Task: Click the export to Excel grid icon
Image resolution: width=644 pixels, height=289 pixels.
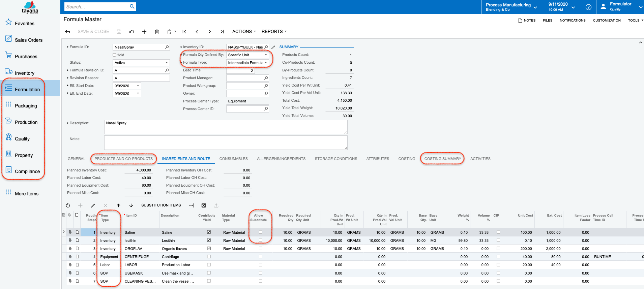Action: 204,205
